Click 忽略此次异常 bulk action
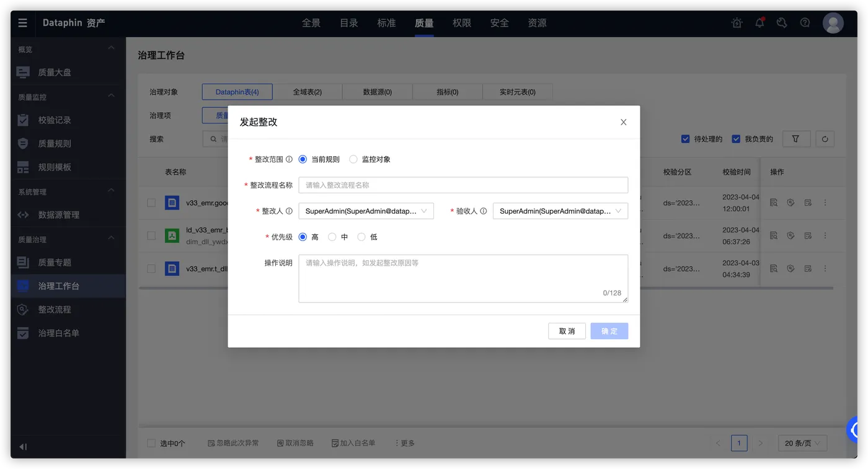This screenshot has height=469, width=868. point(233,444)
